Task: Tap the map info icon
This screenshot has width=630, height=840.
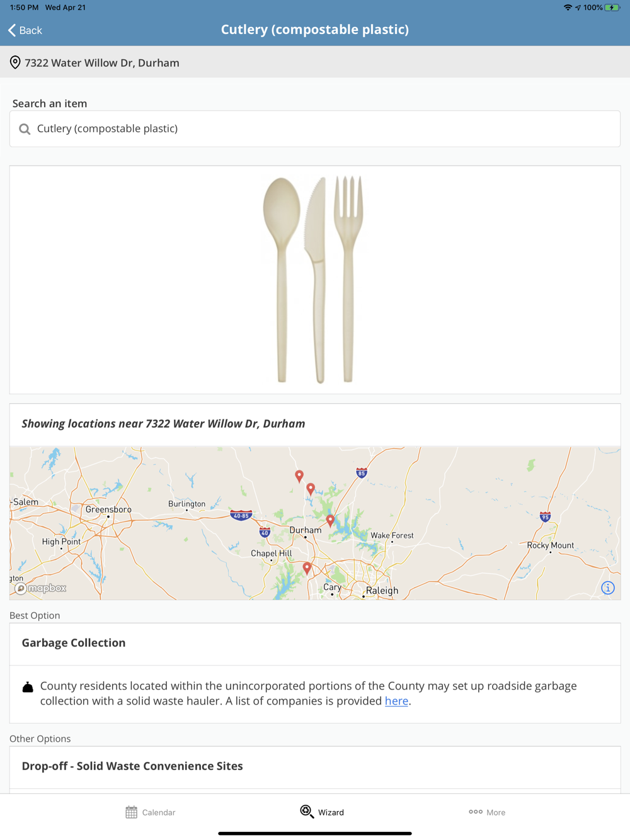Action: point(607,587)
